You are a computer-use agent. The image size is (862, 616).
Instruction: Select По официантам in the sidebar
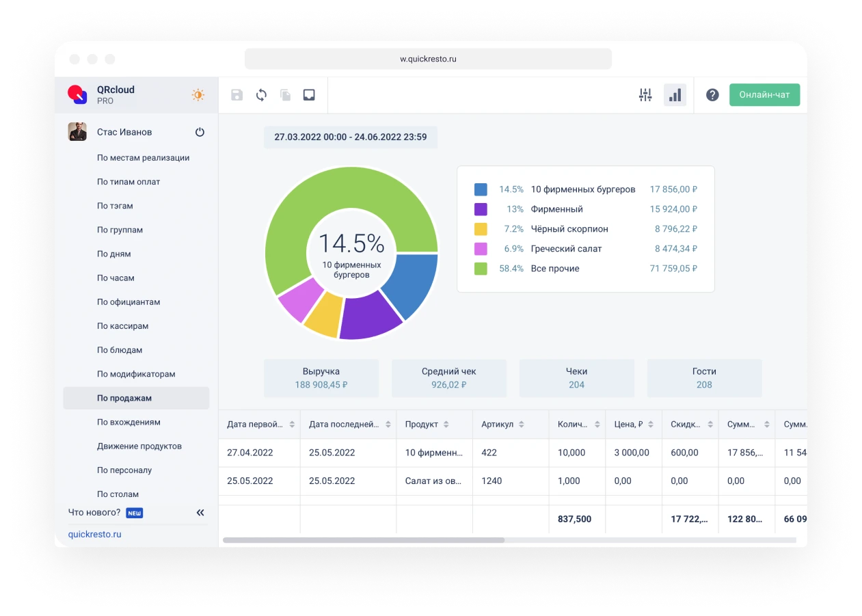tap(129, 302)
